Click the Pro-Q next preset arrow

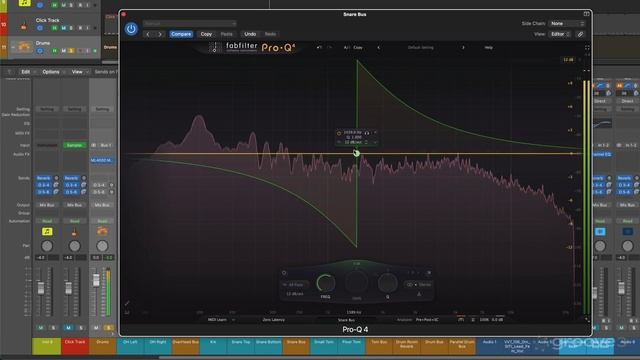[x=463, y=48]
